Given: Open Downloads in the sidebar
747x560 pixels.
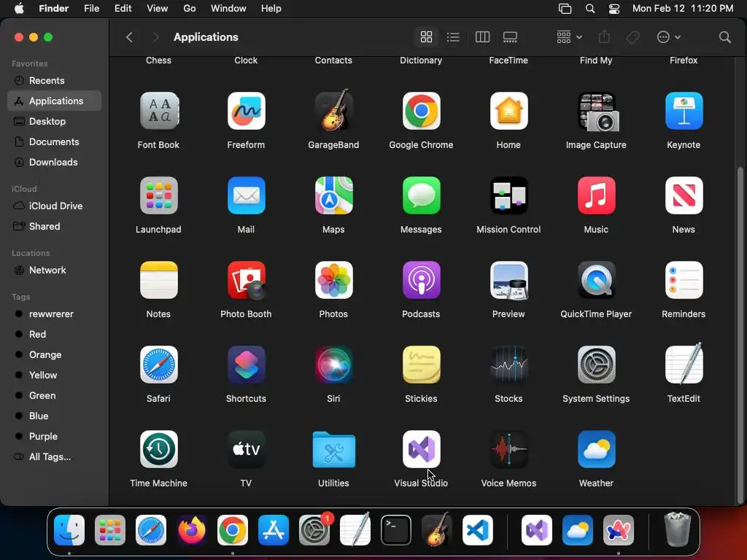Looking at the screenshot, I should (54, 163).
